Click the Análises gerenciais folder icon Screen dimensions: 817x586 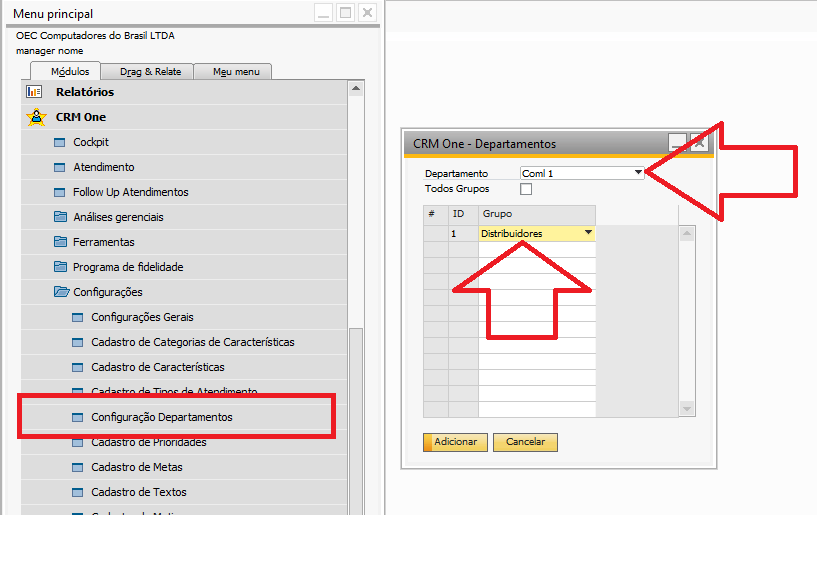point(59,217)
